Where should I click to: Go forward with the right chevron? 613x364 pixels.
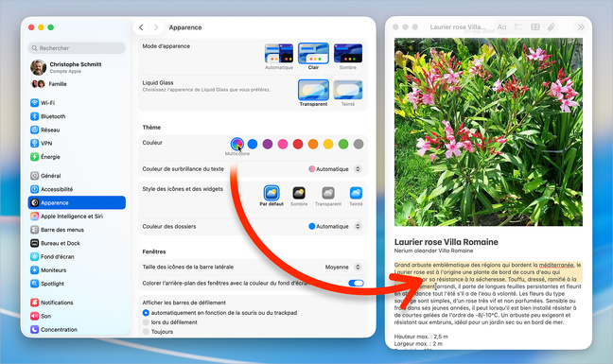[x=155, y=27]
